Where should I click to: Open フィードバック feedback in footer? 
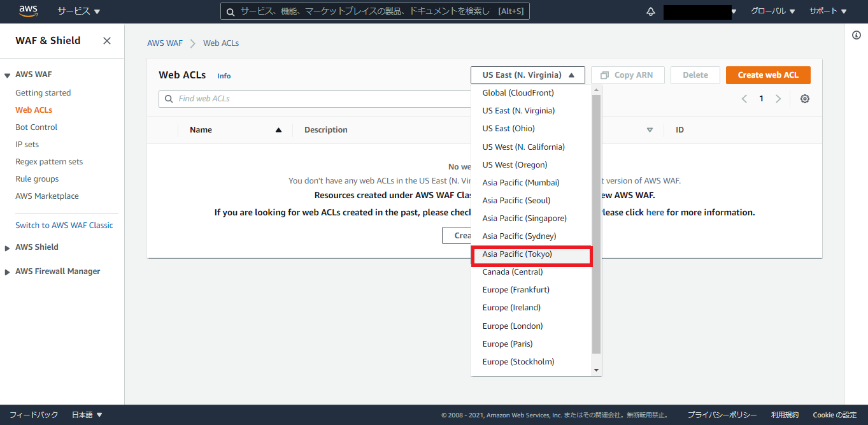pyautogui.click(x=34, y=415)
